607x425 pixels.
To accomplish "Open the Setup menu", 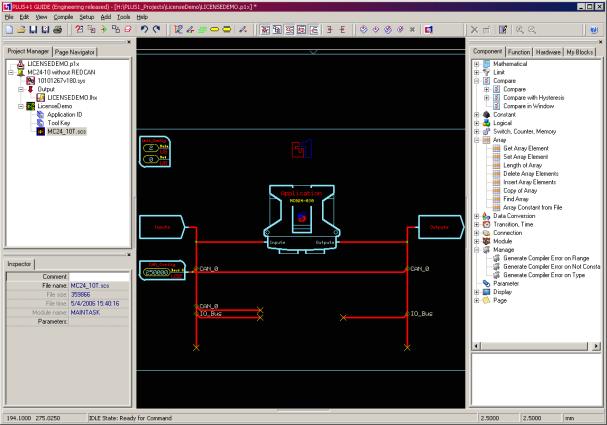I will coord(87,17).
